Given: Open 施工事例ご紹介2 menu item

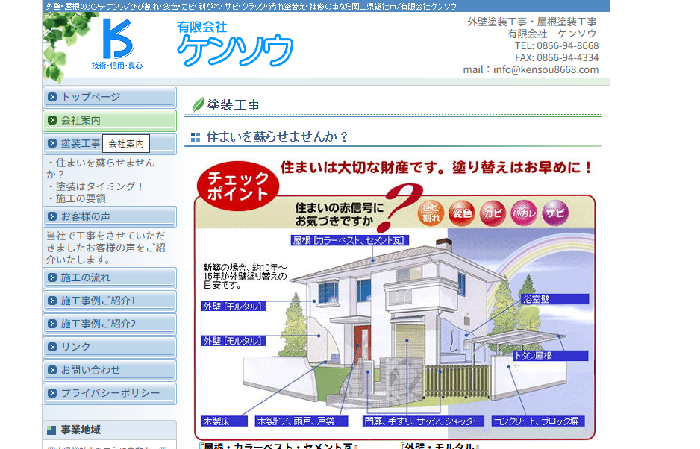Looking at the screenshot, I should [110, 324].
